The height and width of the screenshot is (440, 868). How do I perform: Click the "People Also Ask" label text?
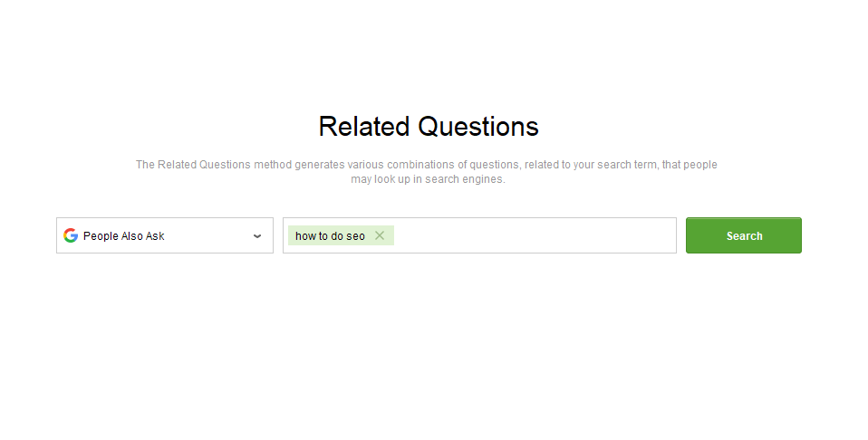124,236
